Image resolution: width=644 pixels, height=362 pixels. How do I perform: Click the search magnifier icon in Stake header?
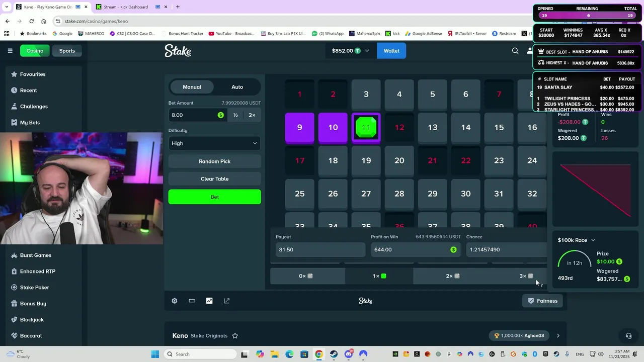(515, 51)
